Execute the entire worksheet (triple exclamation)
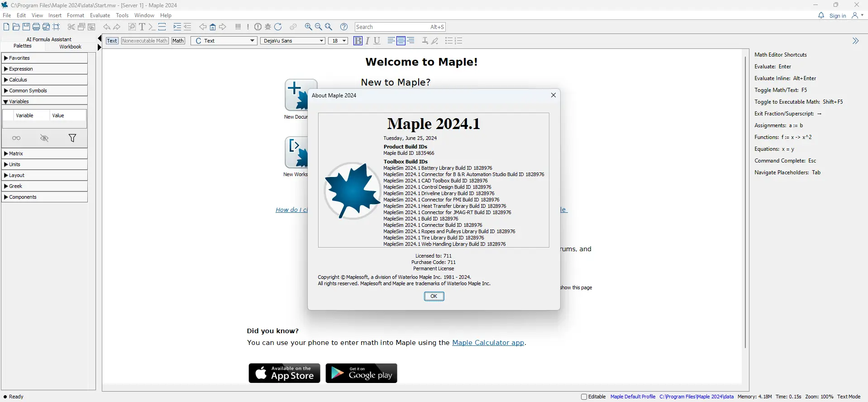This screenshot has height=402, width=868. click(x=238, y=27)
